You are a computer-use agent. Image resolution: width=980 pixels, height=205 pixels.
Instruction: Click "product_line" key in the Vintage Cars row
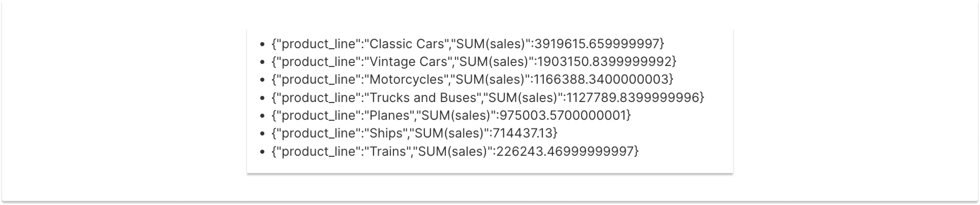(318, 62)
